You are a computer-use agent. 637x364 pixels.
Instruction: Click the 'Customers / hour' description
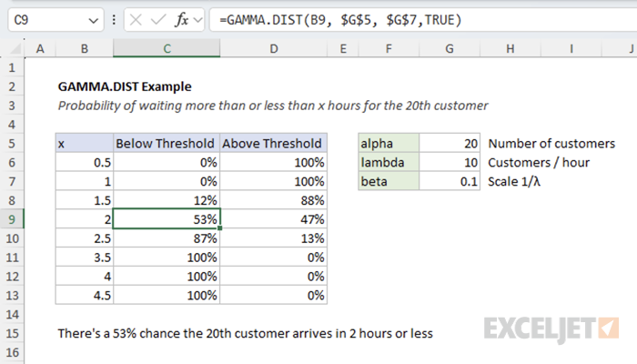[x=539, y=163]
